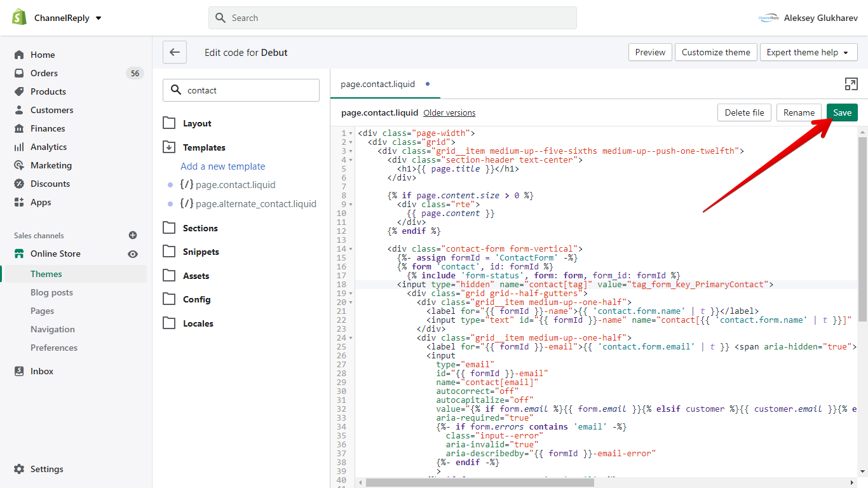This screenshot has width=868, height=488.
Task: Click the Customers person icon
Action: coord(19,110)
